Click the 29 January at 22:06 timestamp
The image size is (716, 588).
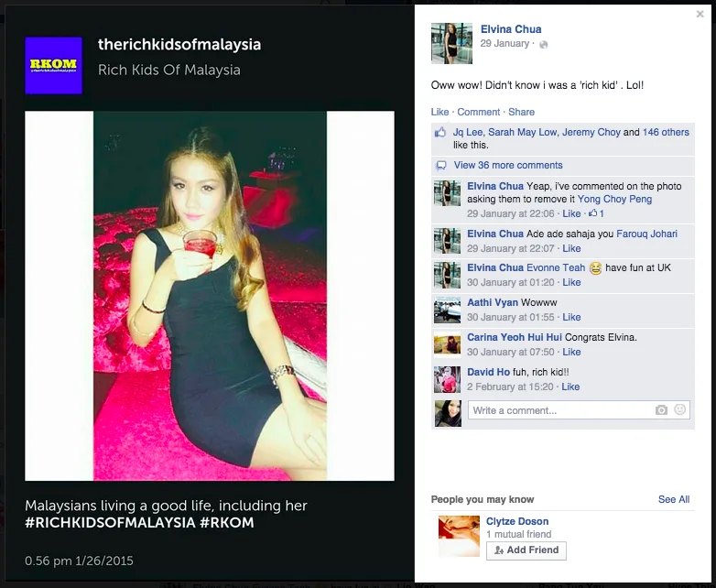click(511, 213)
